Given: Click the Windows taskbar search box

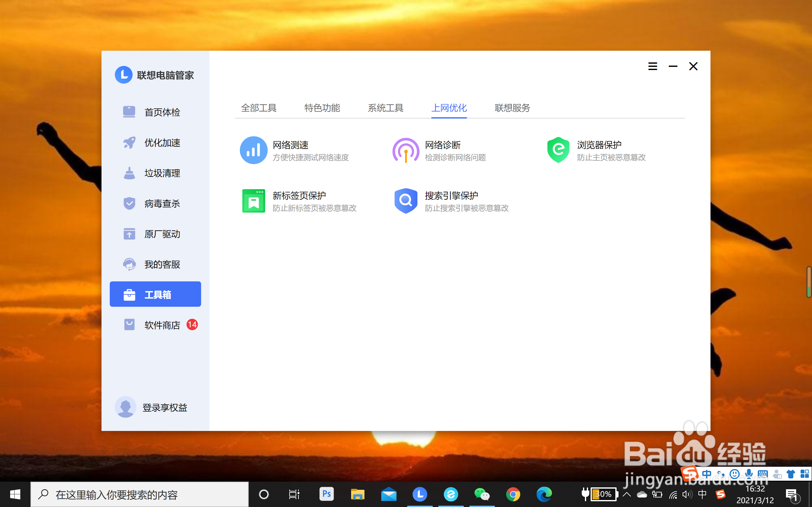Looking at the screenshot, I should [139, 495].
